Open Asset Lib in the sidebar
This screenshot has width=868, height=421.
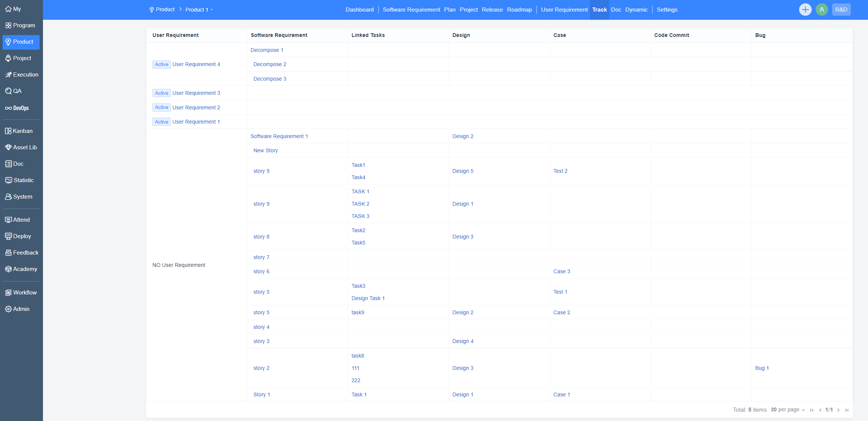pos(21,147)
